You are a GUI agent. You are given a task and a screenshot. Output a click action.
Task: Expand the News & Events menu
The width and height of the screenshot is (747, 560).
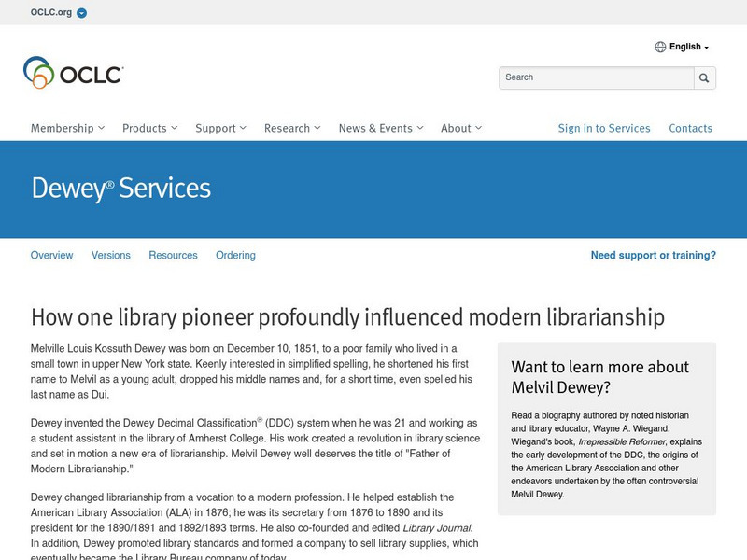click(x=381, y=128)
